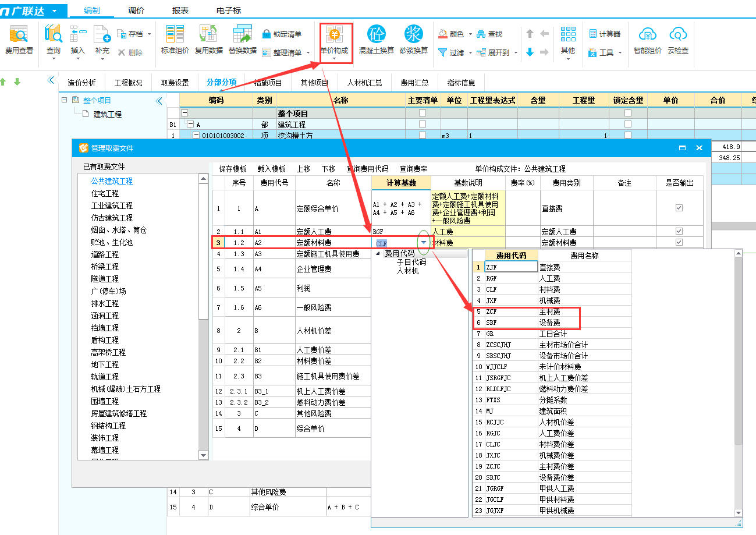The image size is (756, 535).
Task: Click 载入模板 button
Action: [x=272, y=169]
